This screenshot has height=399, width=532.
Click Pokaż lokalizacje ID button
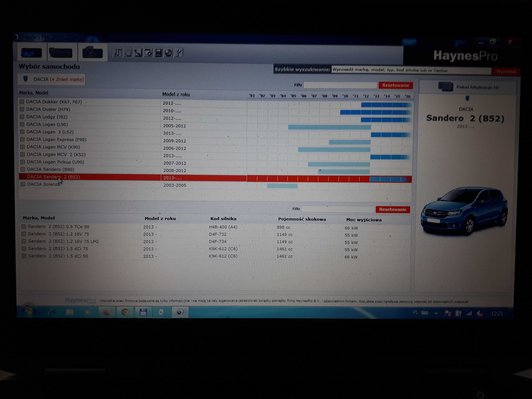(468, 87)
